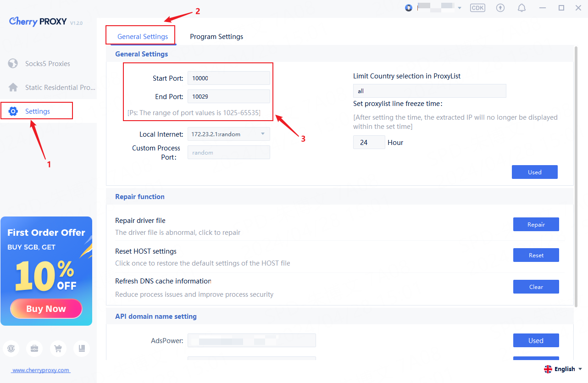Open the notifications bell
Screen dimensions: 588x383
tap(521, 8)
